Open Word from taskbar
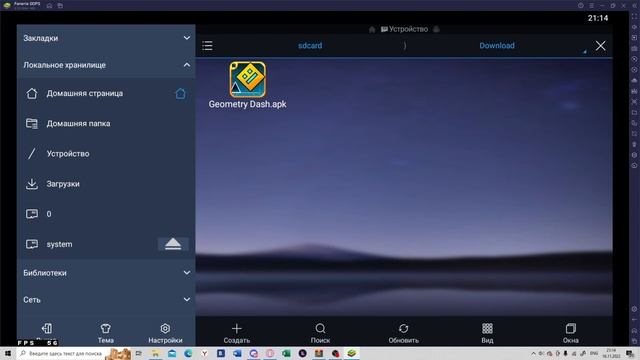This screenshot has width=640, height=360. [237, 353]
